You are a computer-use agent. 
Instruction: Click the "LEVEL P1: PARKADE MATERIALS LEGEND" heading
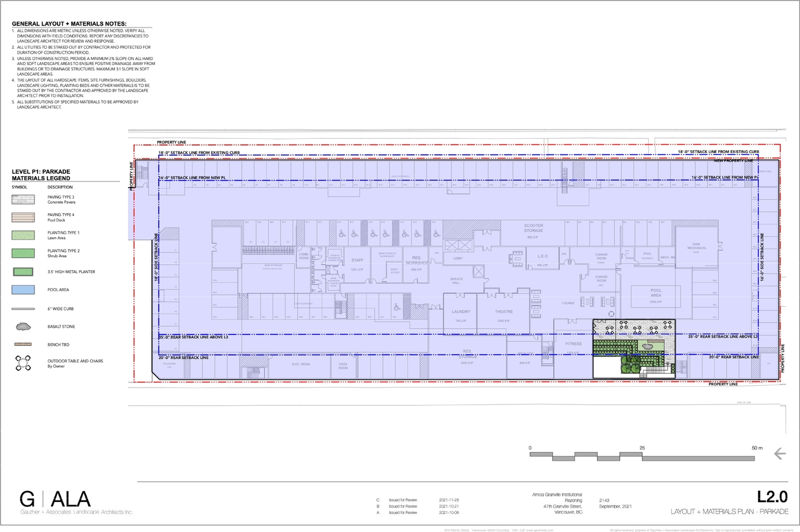(x=41, y=175)
